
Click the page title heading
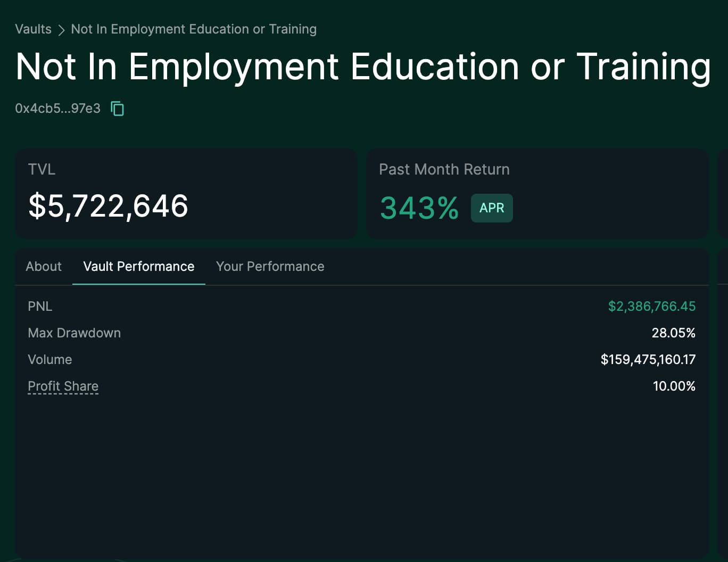click(x=363, y=67)
